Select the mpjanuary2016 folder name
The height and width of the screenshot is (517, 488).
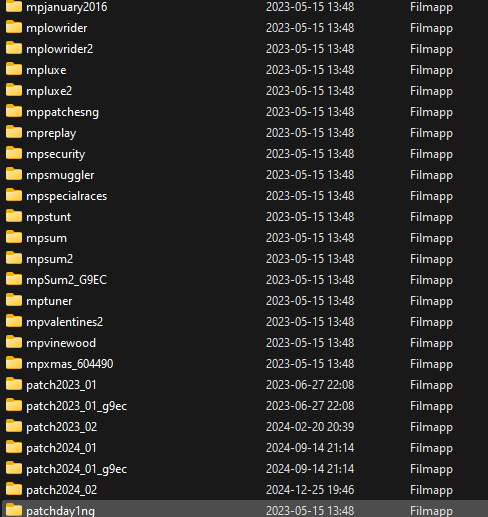pos(67,7)
